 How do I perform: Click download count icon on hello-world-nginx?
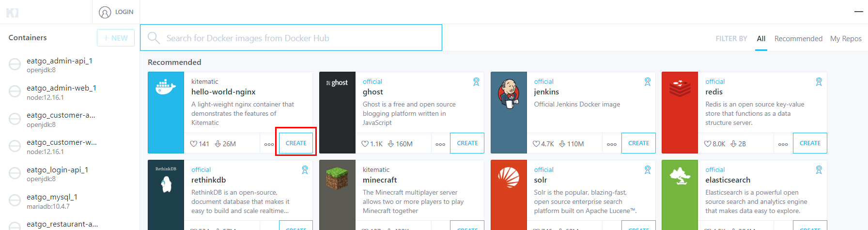pos(218,144)
